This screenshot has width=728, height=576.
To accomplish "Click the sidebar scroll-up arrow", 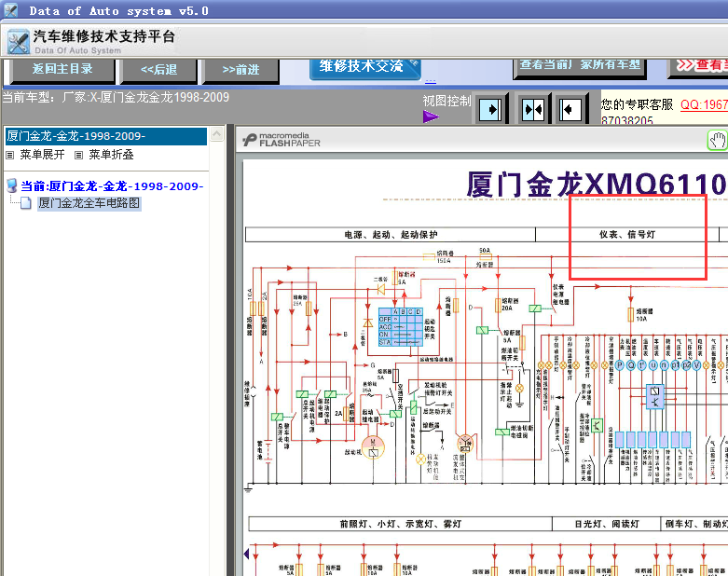I will (x=217, y=134).
